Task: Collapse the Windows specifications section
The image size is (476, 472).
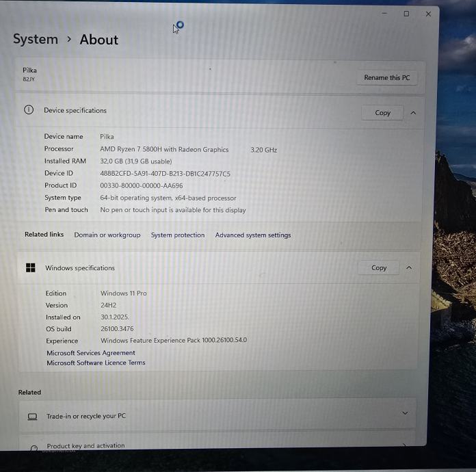Action: pos(409,267)
